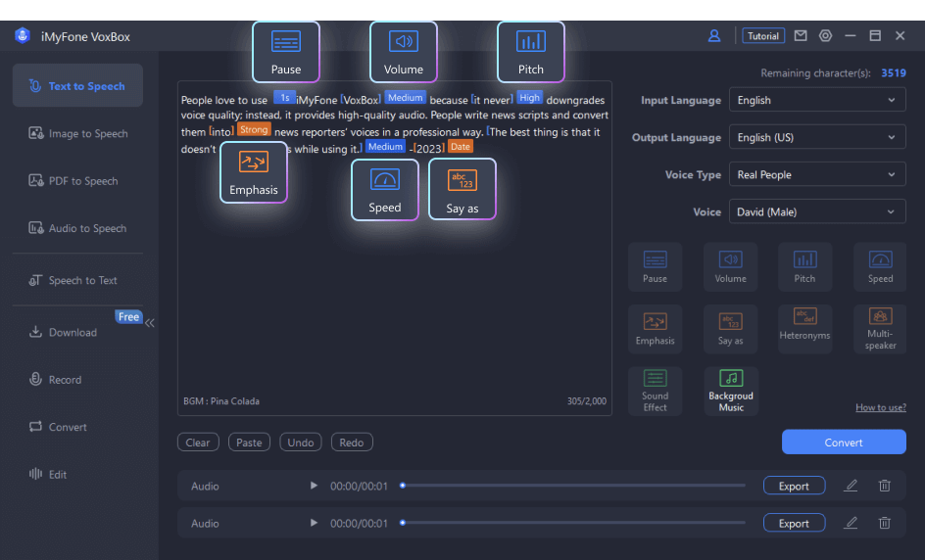
Task: Click the highlighted Say as callout in the editor
Action: pyautogui.click(x=462, y=189)
